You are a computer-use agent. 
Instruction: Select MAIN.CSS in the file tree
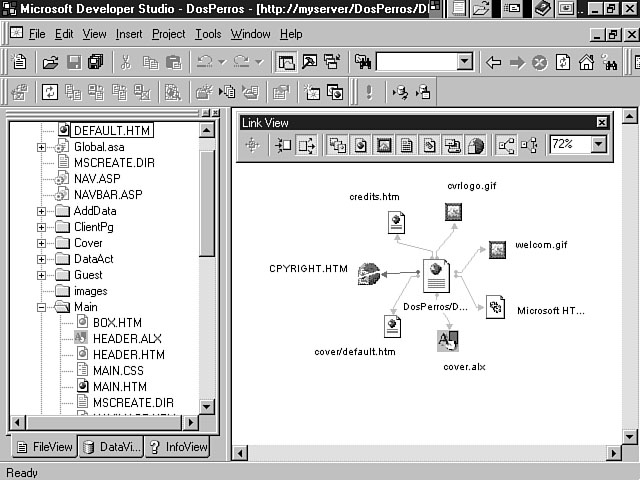119,371
